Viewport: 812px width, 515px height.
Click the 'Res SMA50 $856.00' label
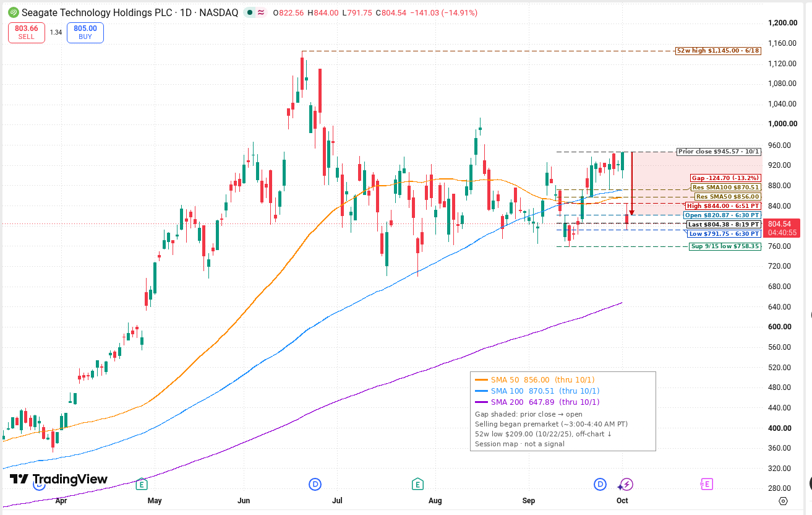pos(727,196)
